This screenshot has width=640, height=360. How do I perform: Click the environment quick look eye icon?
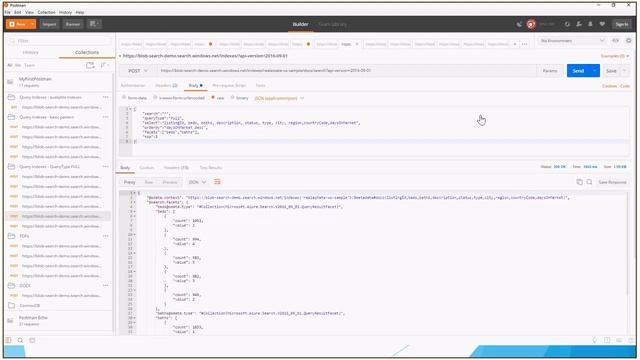pos(616,40)
